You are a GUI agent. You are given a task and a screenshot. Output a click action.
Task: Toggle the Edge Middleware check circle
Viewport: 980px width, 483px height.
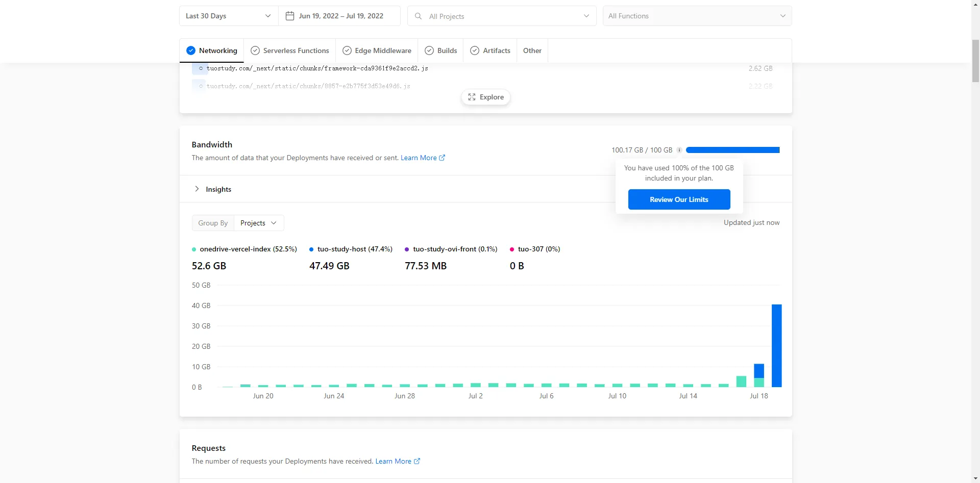click(x=347, y=50)
